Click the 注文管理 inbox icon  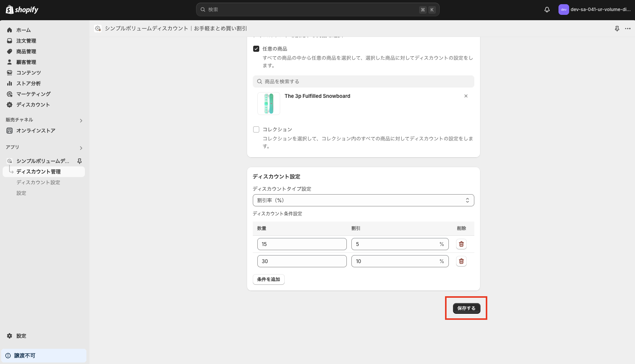tap(10, 41)
